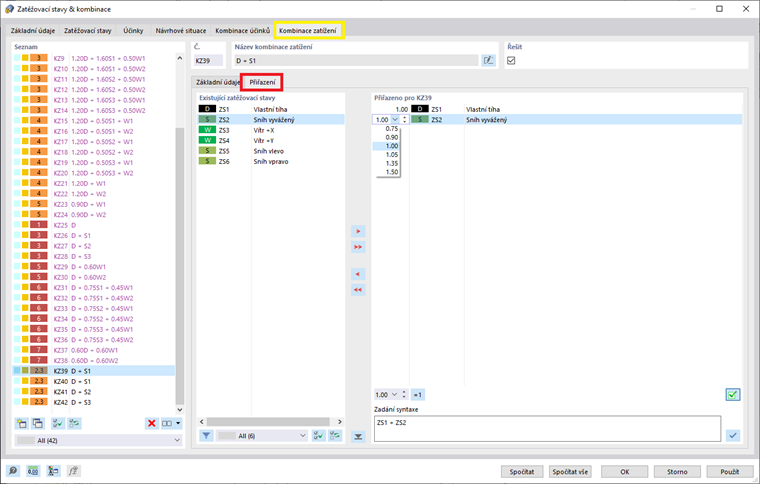760x484 pixels.
Task: Click select-all checkmark icon under Seznam list
Action: coord(58,423)
